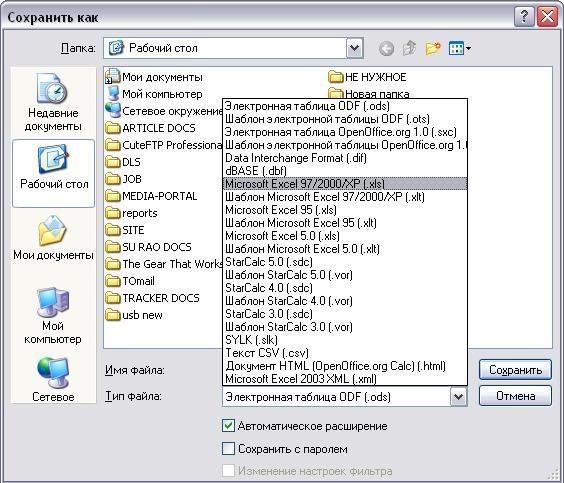
Task: Uncheck Автоматическое расширение checkbox
Action: click(228, 426)
